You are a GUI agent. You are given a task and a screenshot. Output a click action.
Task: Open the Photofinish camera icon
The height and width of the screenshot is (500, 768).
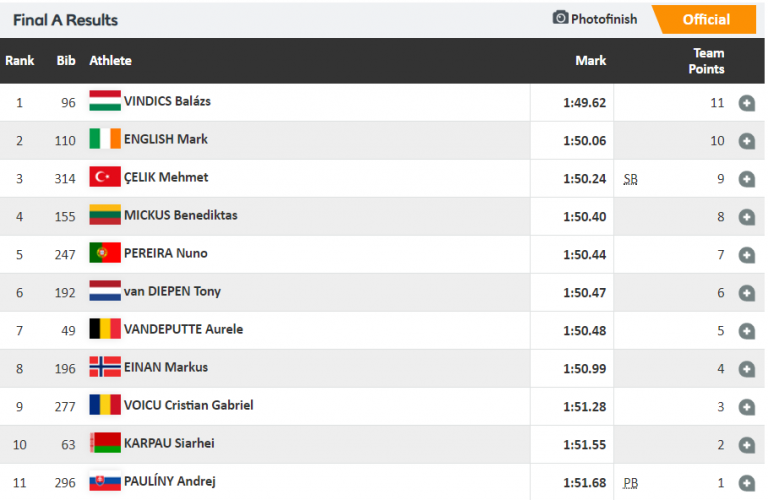pos(560,18)
